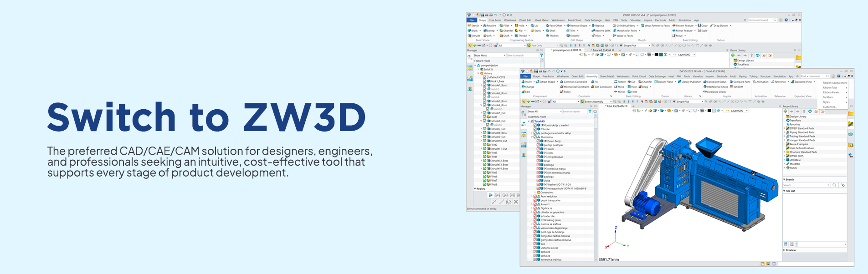Toggle the Extrude2_Boss checkbox in back window
This screenshot has height=274, width=868.
point(484,93)
